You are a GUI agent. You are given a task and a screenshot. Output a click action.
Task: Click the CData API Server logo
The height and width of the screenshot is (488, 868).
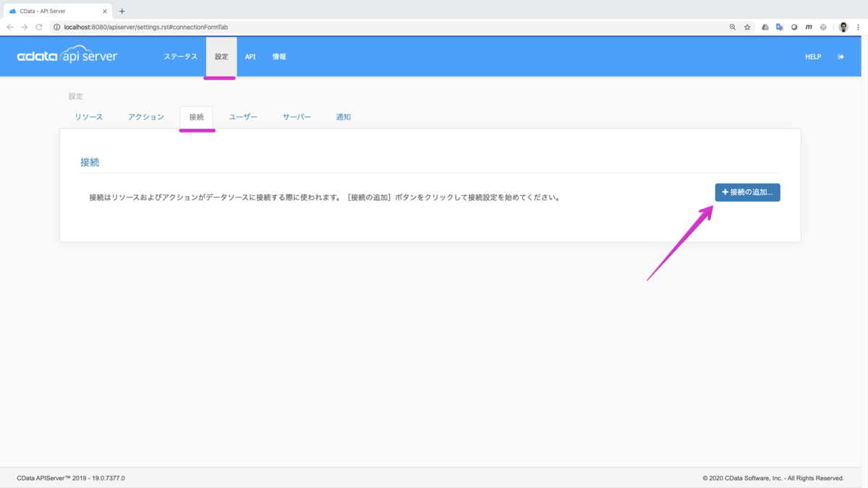tap(67, 56)
